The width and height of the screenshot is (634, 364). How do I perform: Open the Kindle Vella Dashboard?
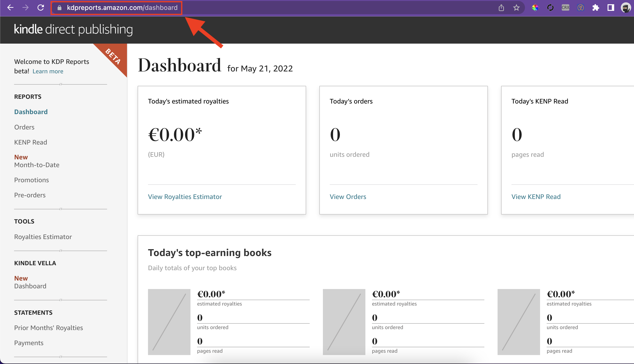pyautogui.click(x=30, y=286)
